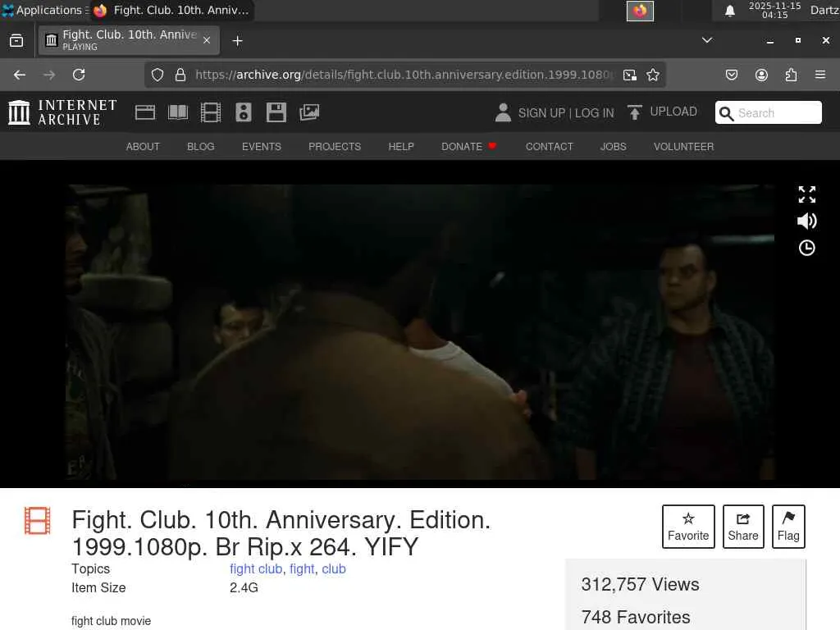Open the Web (Wayback) media icon
The image size is (840, 630).
click(x=145, y=112)
